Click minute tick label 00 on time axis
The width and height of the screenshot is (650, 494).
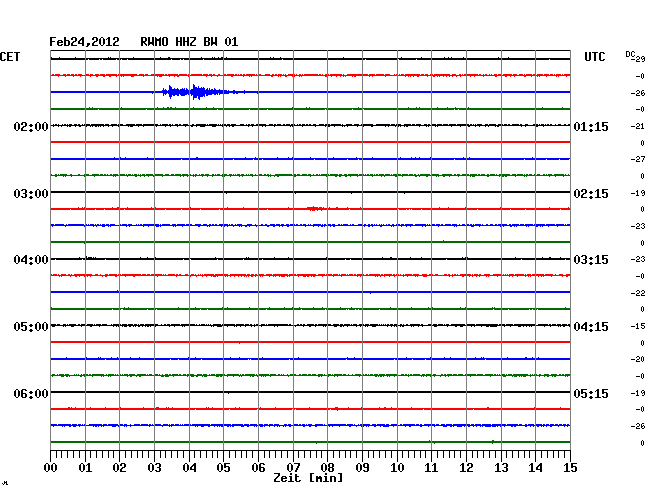coord(51,468)
